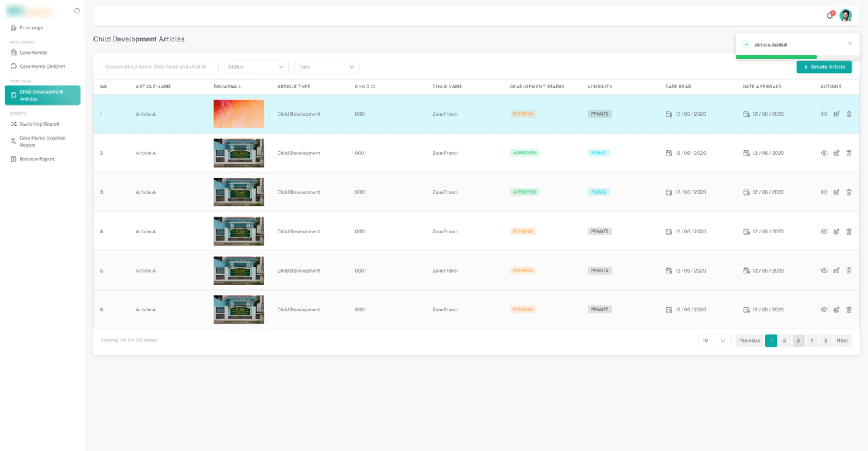View the article in row 1
This screenshot has height=451, width=868.
pos(824,114)
